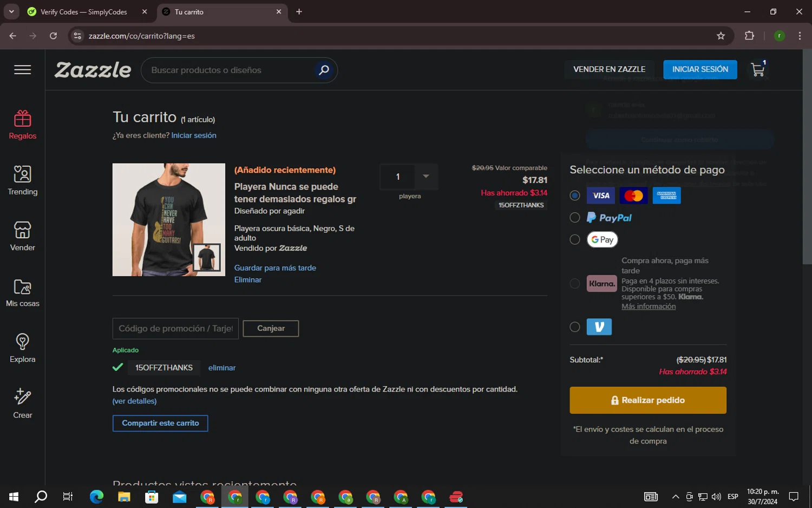This screenshot has width=812, height=508.
Task: Open the product title Playera Nunca se puede
Action: coord(295,193)
